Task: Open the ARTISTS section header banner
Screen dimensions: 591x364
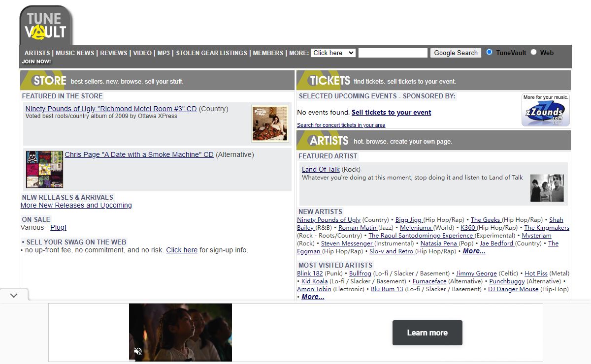Action: point(433,140)
